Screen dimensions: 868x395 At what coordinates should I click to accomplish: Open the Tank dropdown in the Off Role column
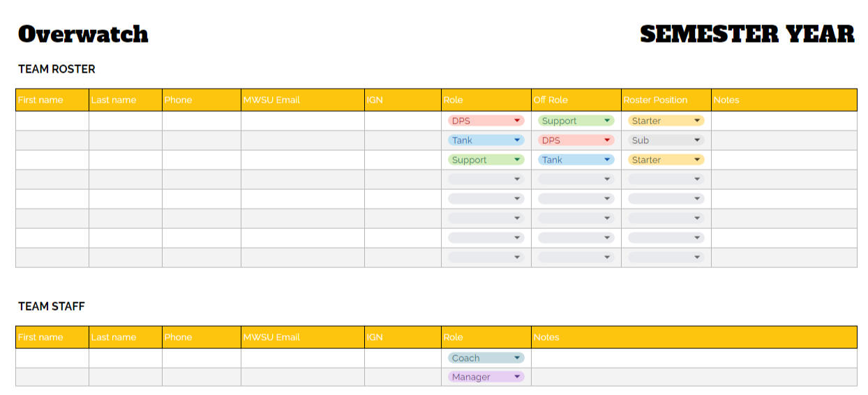pyautogui.click(x=576, y=160)
